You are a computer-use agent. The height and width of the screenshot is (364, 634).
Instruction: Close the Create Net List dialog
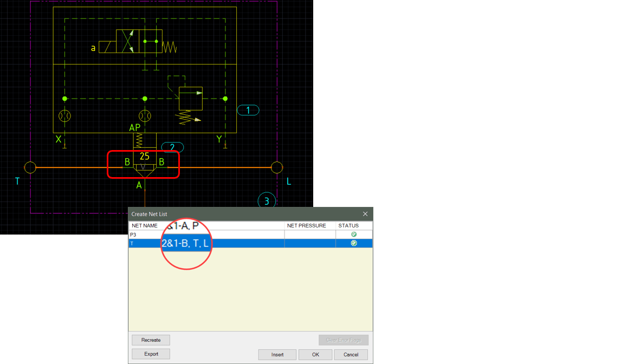(x=365, y=214)
